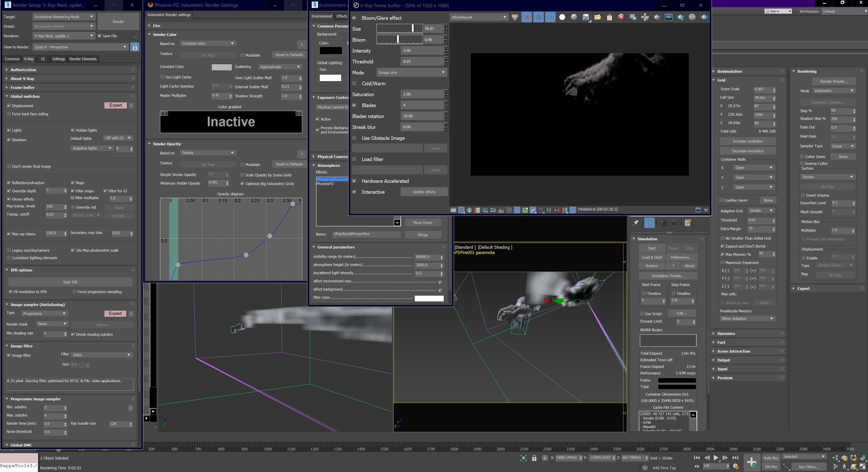The height and width of the screenshot is (472, 868).
Task: Open the Renderer dropdown V-Ray Next
Action: coord(64,36)
